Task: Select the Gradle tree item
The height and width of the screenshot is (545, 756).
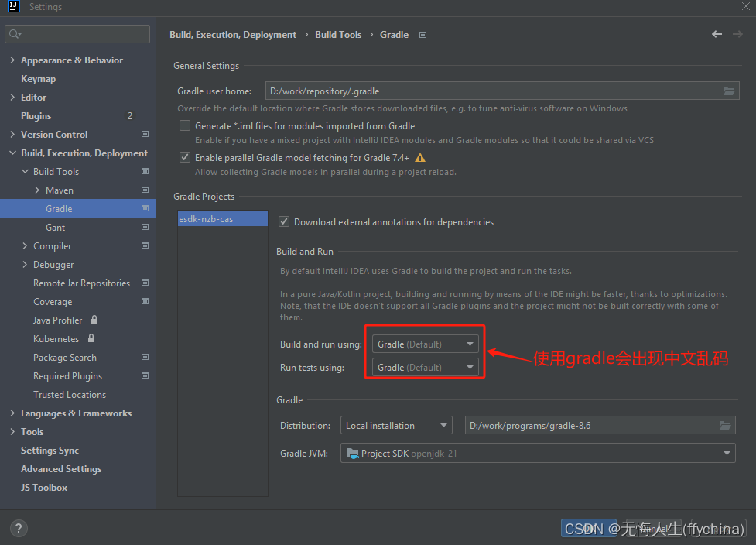Action: (x=78, y=208)
